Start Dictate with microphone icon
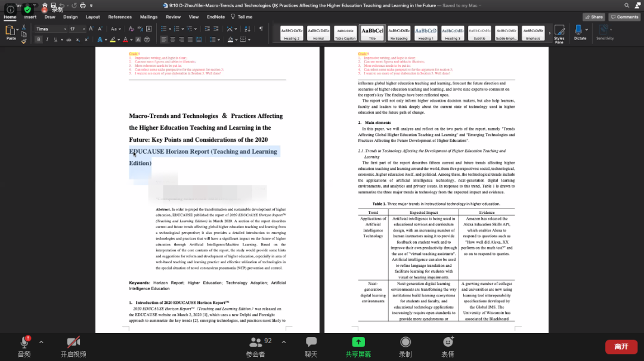Image resolution: width=644 pixels, height=361 pixels. tap(578, 32)
